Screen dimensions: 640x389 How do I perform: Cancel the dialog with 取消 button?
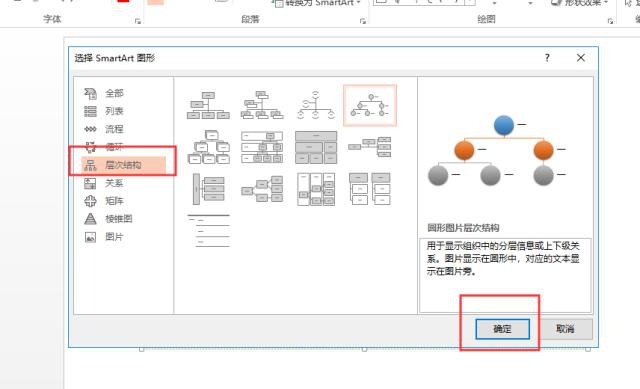tap(565, 329)
